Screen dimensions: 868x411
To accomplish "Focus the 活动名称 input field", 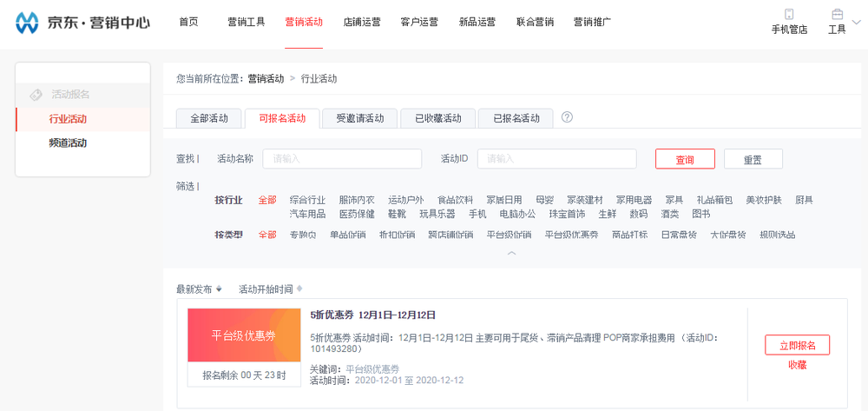I will (x=342, y=159).
